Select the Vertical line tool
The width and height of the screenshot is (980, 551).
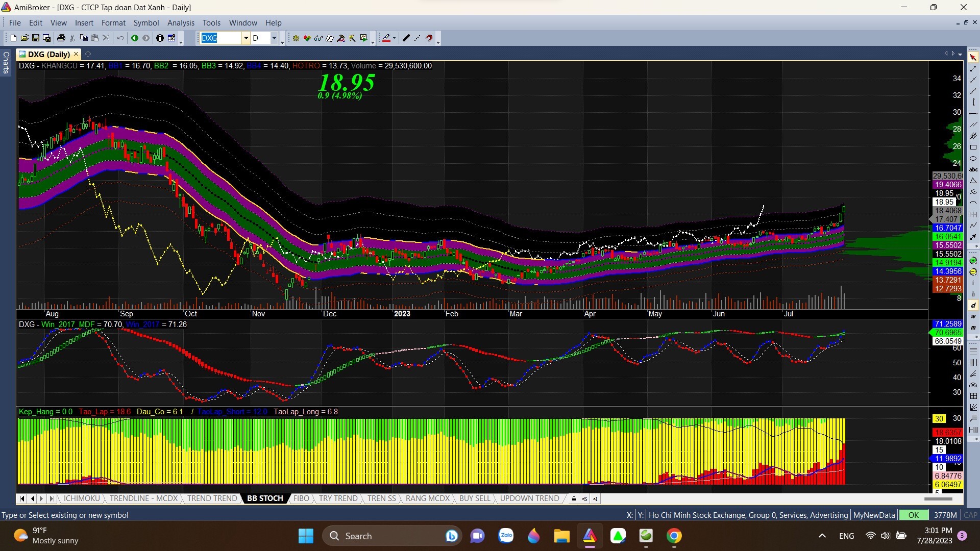973,102
